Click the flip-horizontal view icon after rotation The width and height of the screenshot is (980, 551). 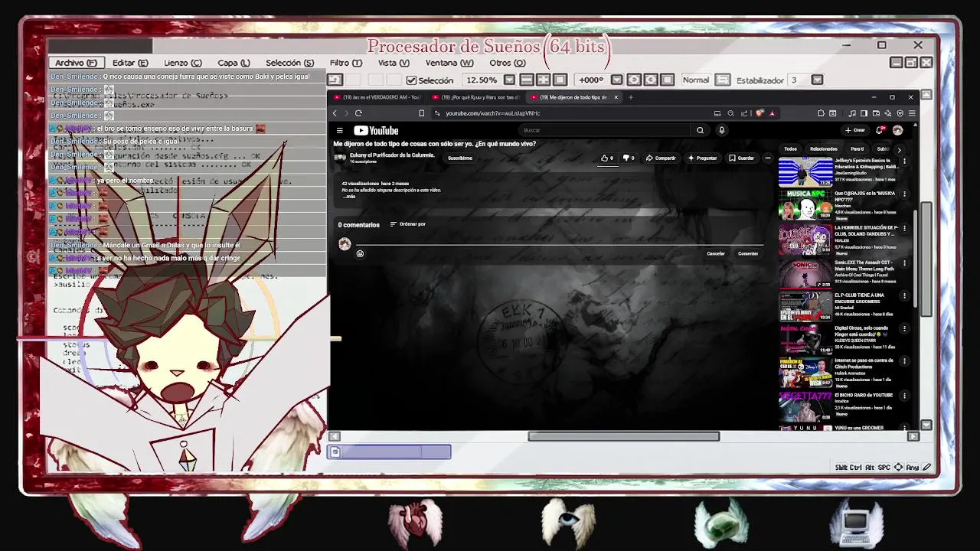pos(634,80)
